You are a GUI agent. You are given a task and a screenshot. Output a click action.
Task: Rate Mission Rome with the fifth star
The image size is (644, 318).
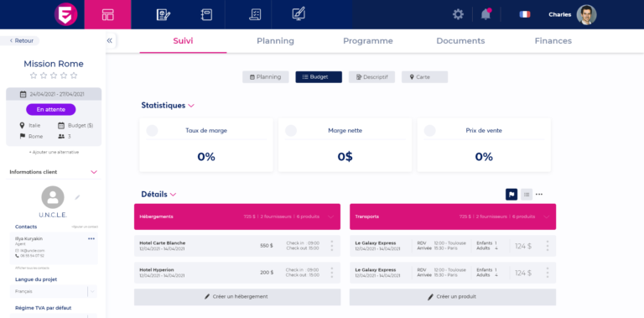point(74,76)
